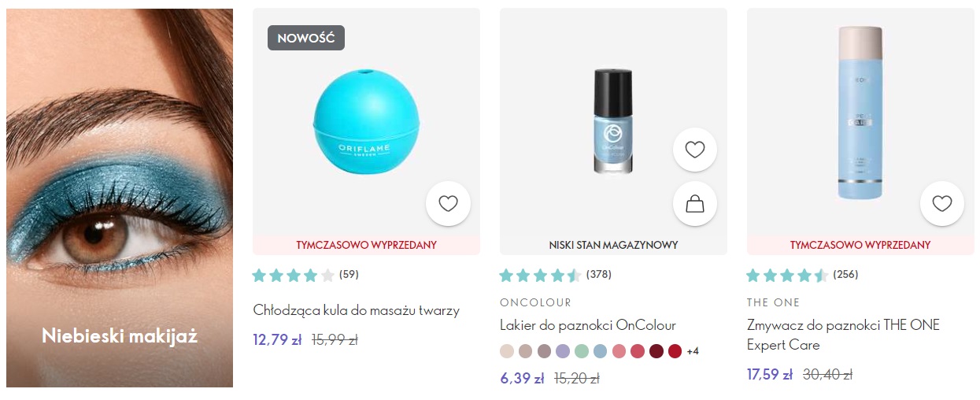
Task: Choose the dark burgundy nail polish shade
Action: (x=656, y=351)
